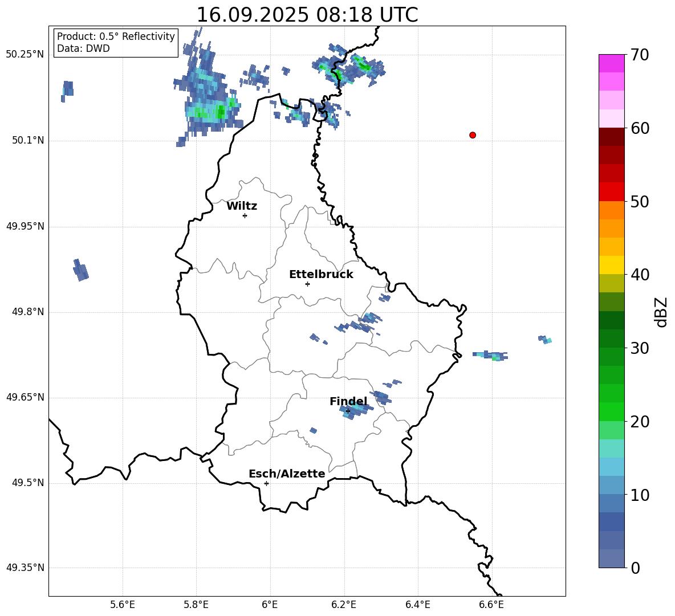Click the Findel station cross marker
Viewport: 675px width, 616px height.
tap(348, 411)
